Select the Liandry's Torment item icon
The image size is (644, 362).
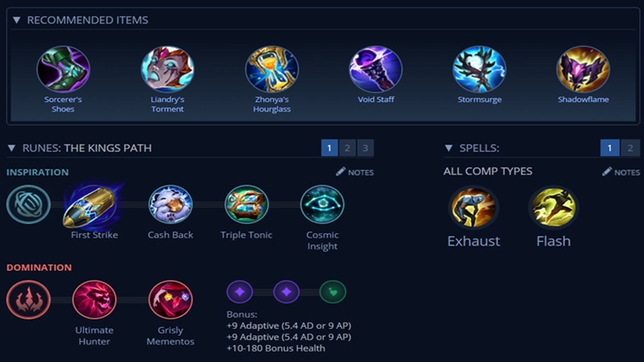167,69
